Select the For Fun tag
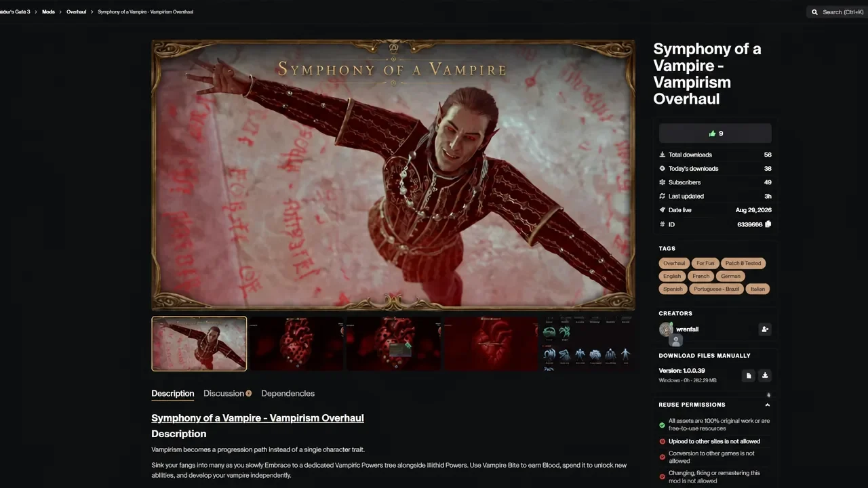The width and height of the screenshot is (868, 488). (x=705, y=263)
